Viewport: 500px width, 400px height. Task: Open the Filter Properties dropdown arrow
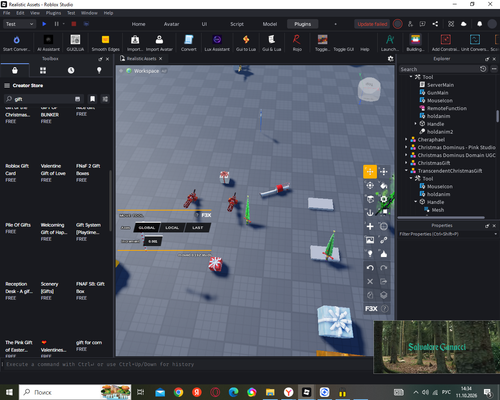tap(495, 234)
